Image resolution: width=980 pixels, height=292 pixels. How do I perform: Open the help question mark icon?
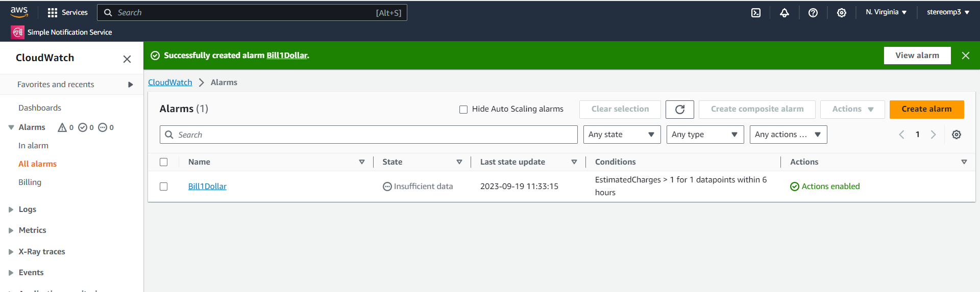pos(813,13)
